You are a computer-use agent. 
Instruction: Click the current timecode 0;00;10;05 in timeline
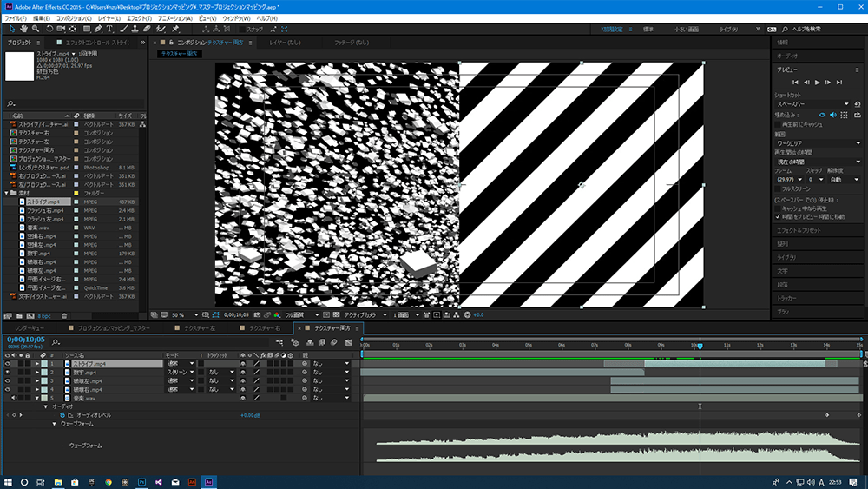(25, 340)
